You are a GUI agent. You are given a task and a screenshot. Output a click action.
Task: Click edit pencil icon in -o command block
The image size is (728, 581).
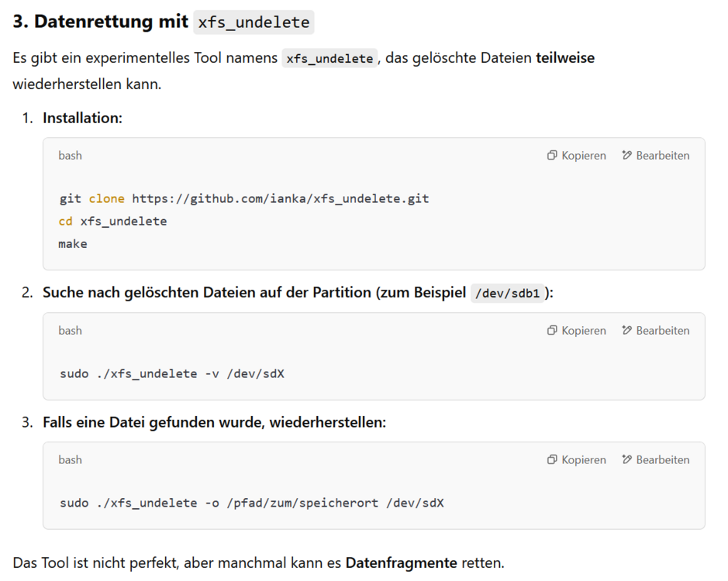point(626,459)
